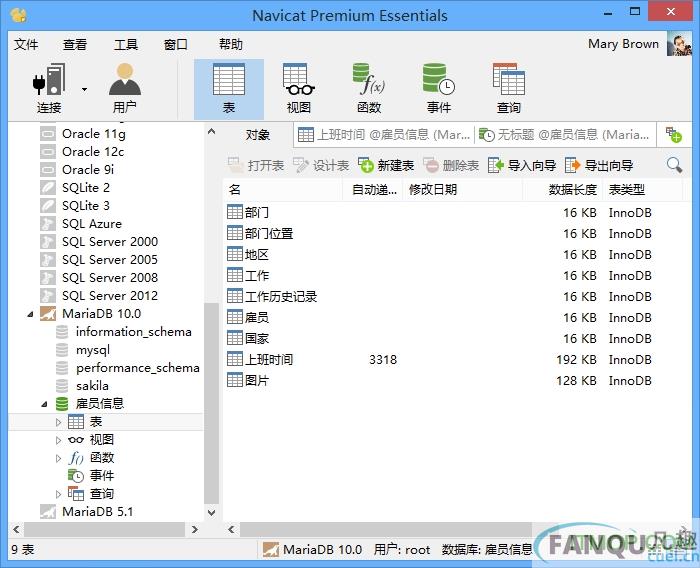Click the 新建表 button
This screenshot has height=568, width=700.
pos(386,166)
